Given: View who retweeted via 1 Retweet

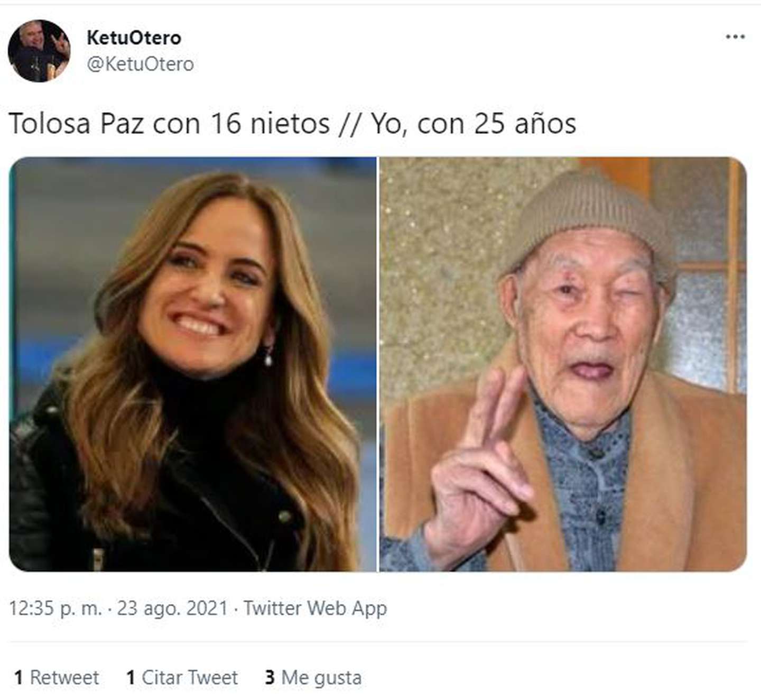Looking at the screenshot, I should (57, 677).
